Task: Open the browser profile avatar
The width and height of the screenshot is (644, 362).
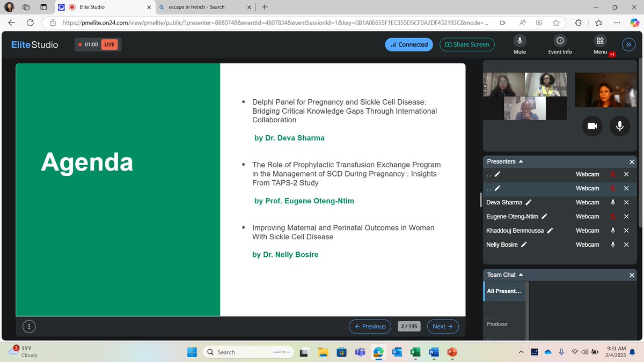Action: pyautogui.click(x=10, y=7)
